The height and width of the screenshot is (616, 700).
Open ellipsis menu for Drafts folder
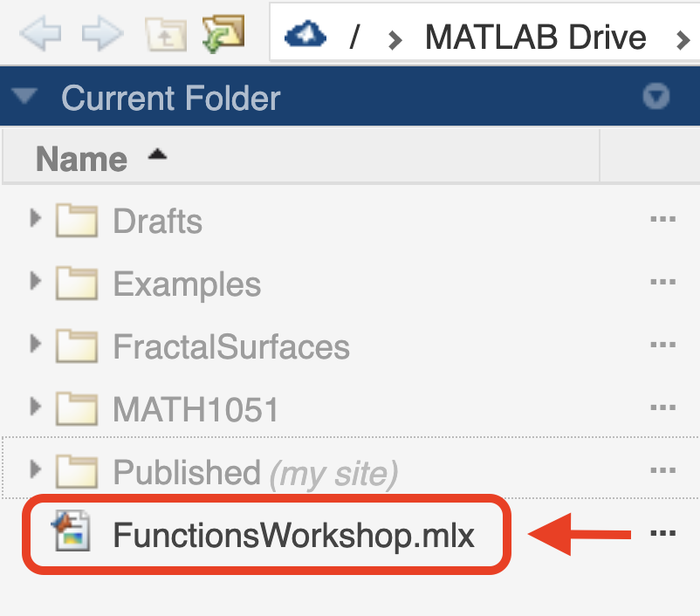click(663, 219)
